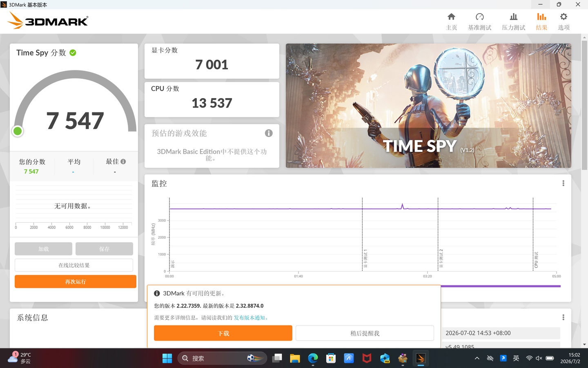The width and height of the screenshot is (588, 368).
Task: Click the blue P tray icon
Action: [x=503, y=358]
